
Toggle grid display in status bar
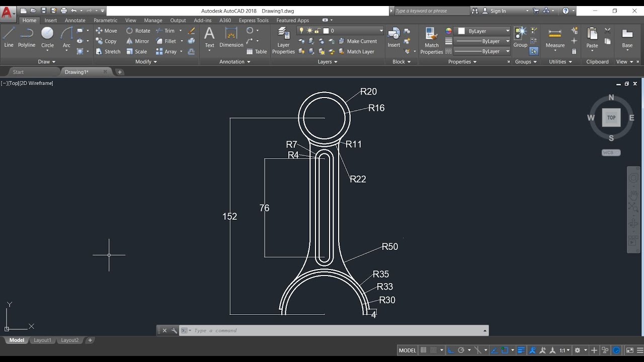[x=424, y=350]
